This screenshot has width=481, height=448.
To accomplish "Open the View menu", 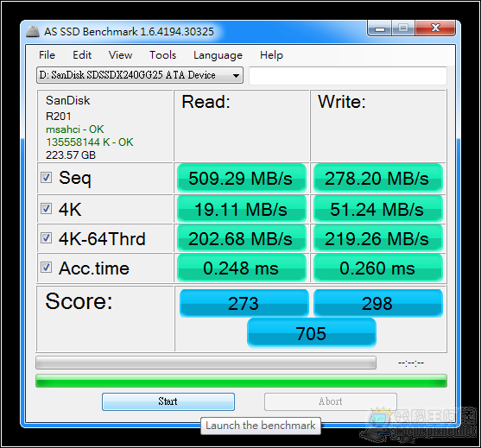I will tap(120, 55).
